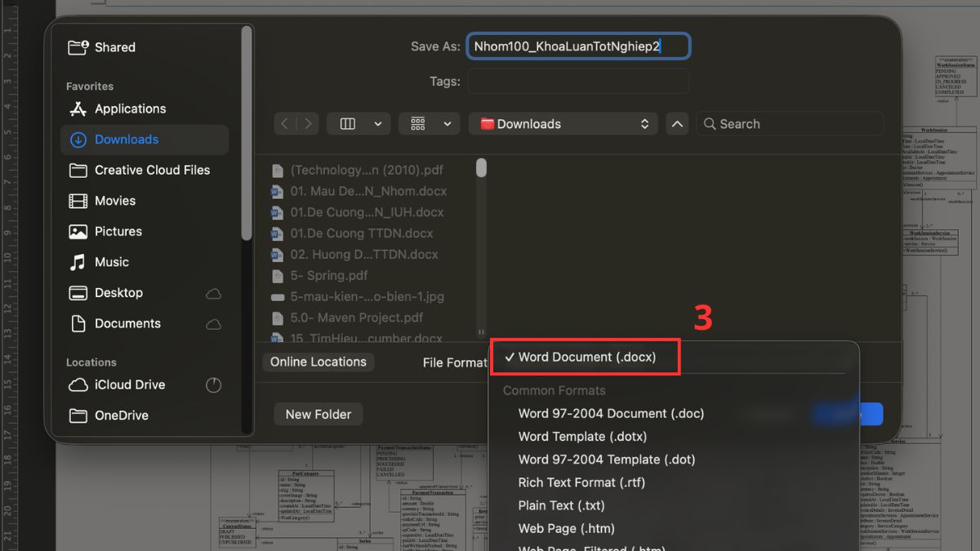Image resolution: width=980 pixels, height=551 pixels.
Task: Choose Word Document (.docx) format
Action: (586, 357)
